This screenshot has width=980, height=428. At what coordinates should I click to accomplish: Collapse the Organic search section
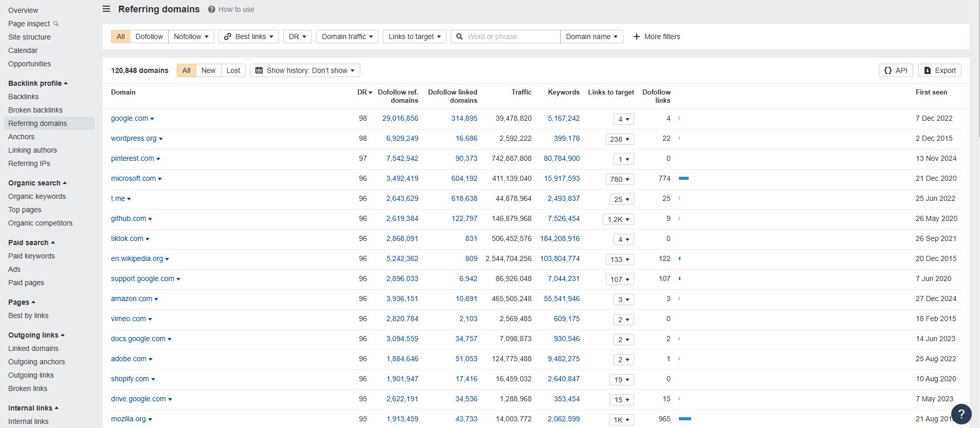38,183
